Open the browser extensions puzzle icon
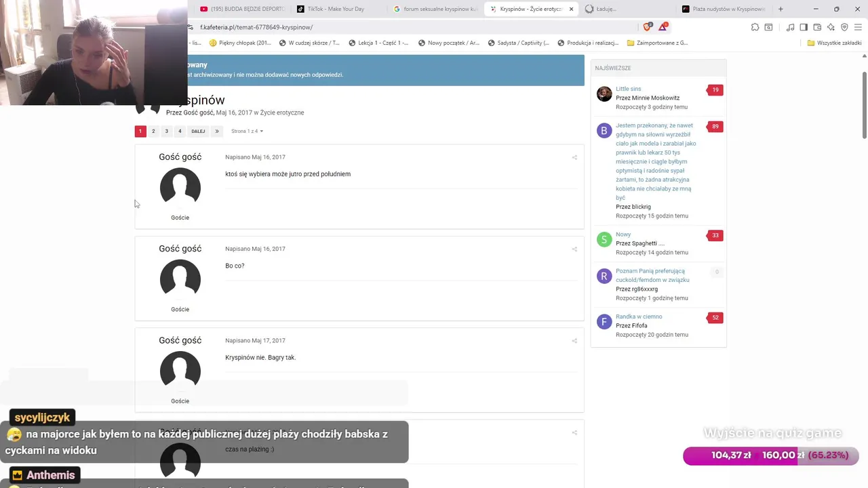The width and height of the screenshot is (868, 488). pos(755,27)
